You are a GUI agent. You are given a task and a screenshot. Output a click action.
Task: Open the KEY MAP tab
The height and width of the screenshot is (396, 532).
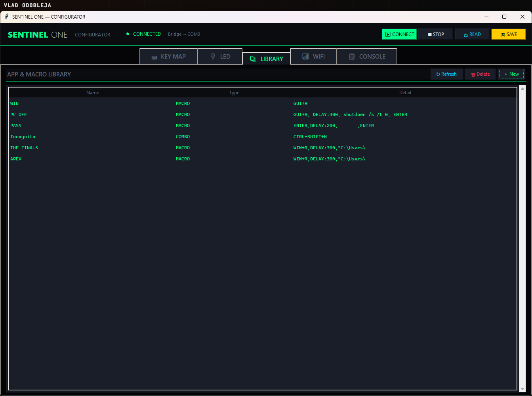coord(169,56)
